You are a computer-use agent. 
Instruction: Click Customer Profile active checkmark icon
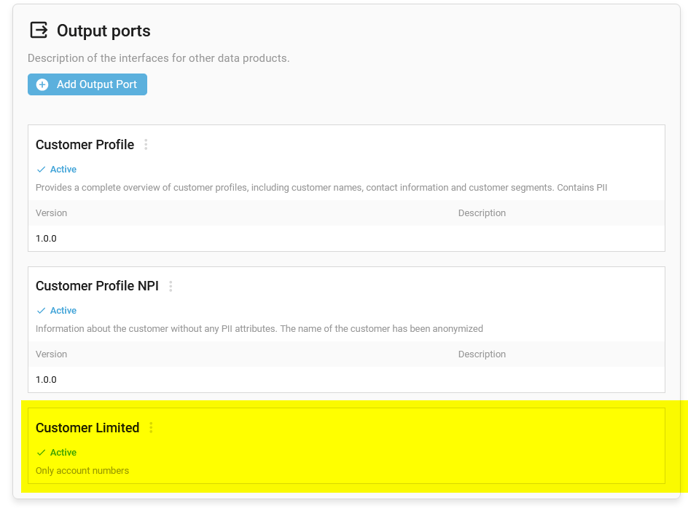coord(41,169)
